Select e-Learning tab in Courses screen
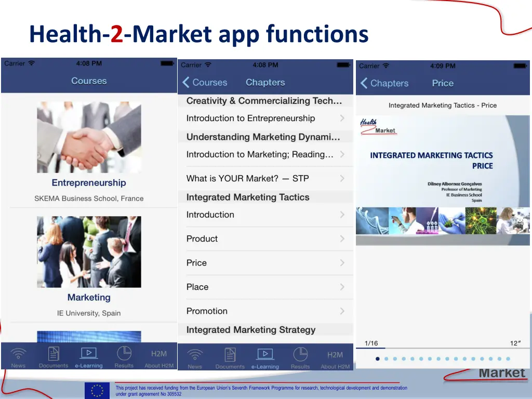The width and height of the screenshot is (532, 399). (89, 357)
